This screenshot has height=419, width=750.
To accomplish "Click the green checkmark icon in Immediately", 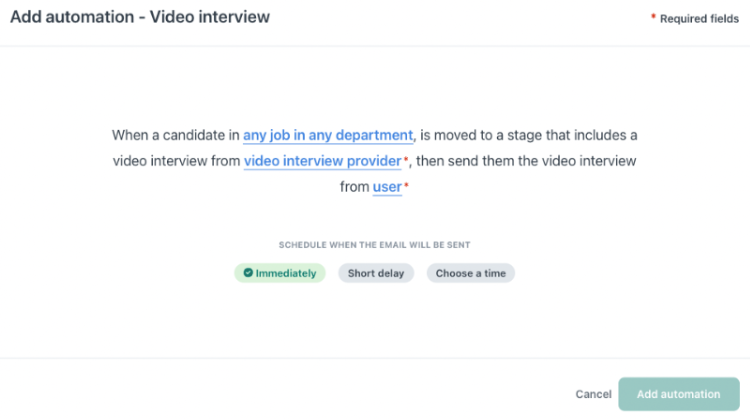I will coord(248,273).
